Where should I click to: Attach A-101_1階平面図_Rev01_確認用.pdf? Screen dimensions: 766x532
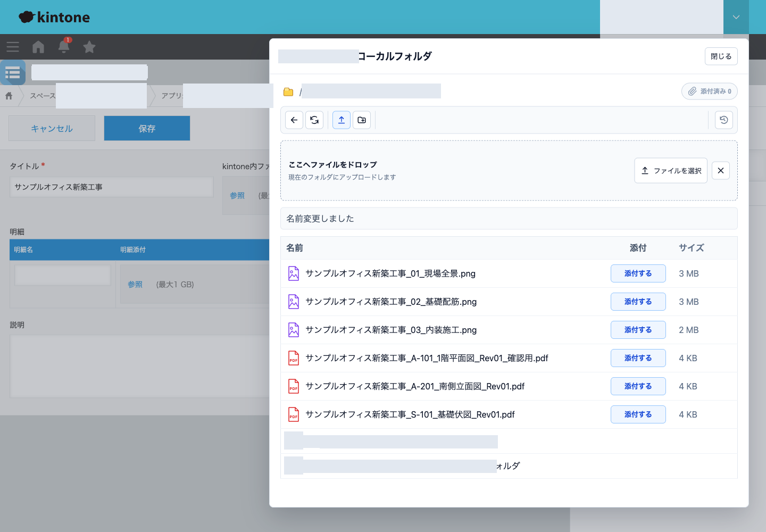tap(638, 358)
